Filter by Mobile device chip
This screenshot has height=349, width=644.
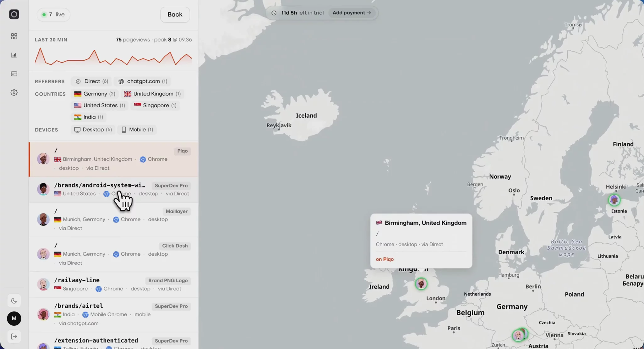point(137,130)
